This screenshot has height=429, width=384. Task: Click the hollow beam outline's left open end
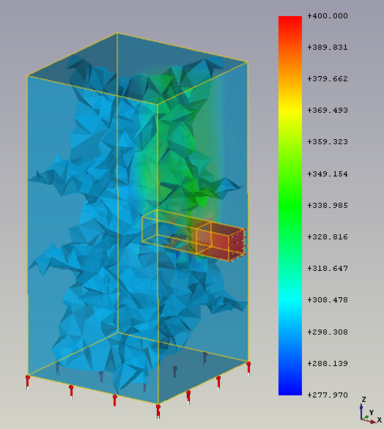coord(150,226)
